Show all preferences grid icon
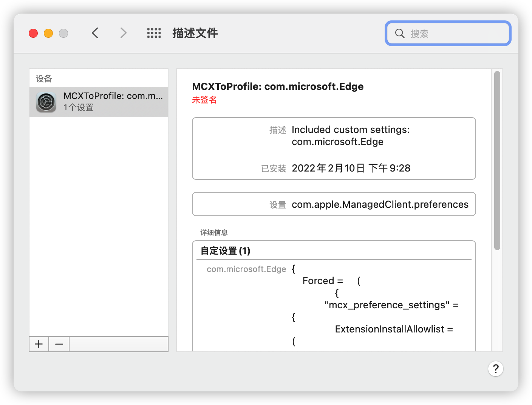The height and width of the screenshot is (405, 532). [154, 33]
